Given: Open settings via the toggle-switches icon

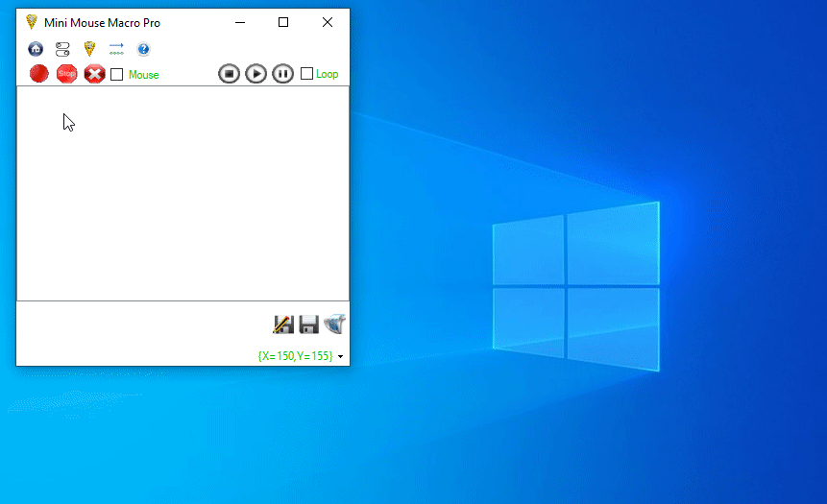Looking at the screenshot, I should tap(62, 49).
